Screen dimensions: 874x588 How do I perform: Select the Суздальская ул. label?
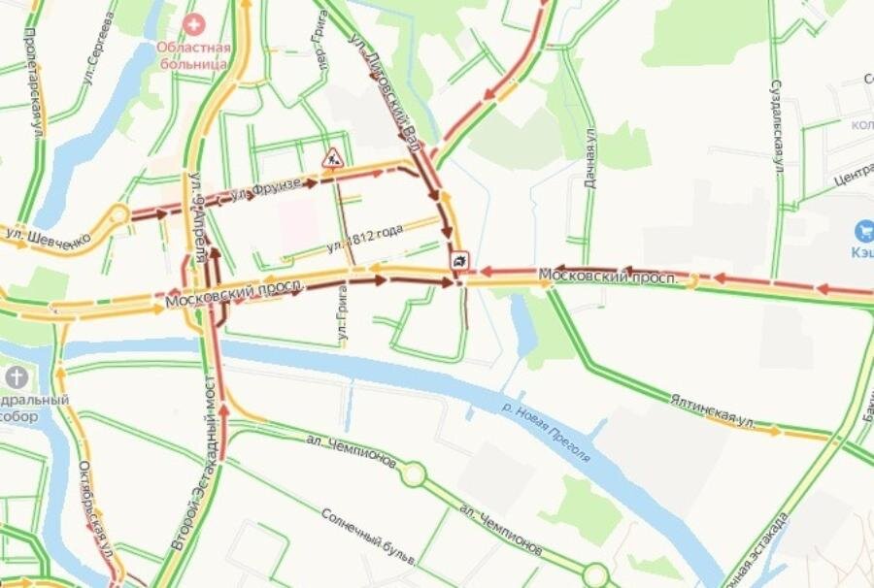777,128
